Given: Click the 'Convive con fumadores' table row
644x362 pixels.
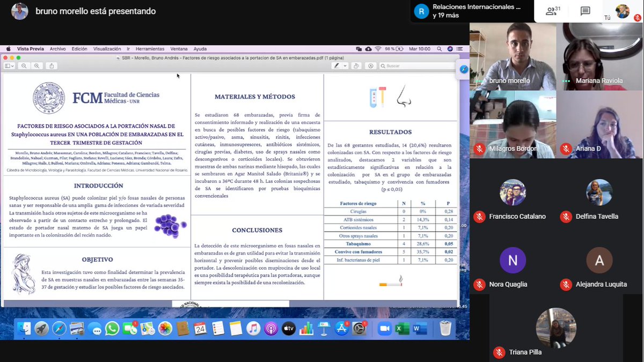Looking at the screenshot, I should pos(390,252).
